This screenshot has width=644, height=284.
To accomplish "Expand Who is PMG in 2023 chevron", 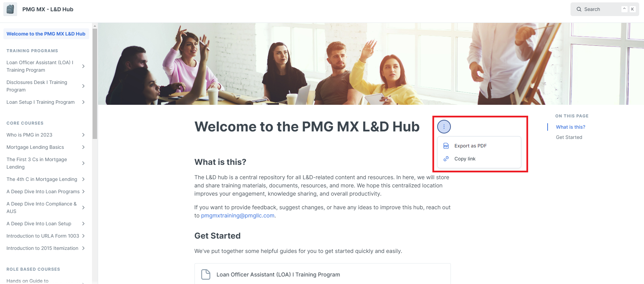I will coord(83,135).
